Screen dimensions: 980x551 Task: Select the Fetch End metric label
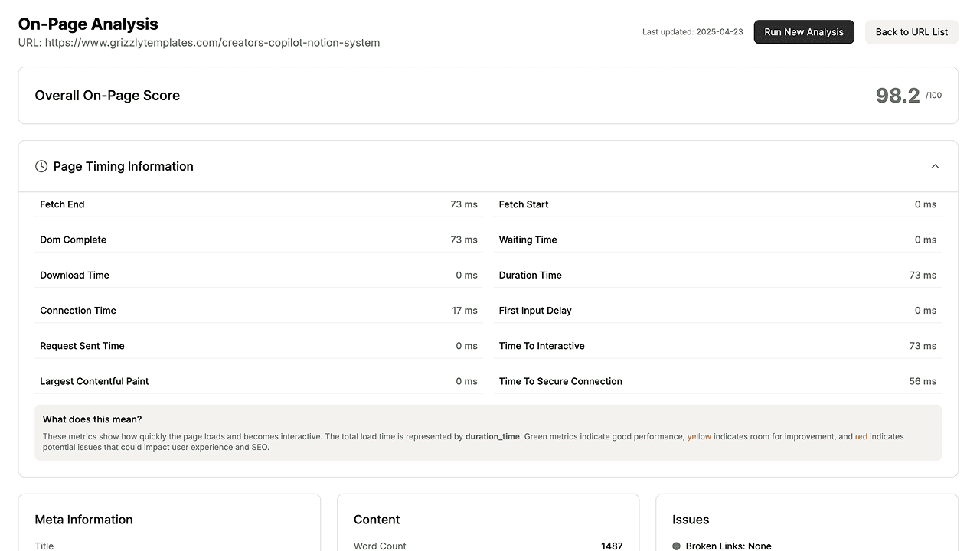point(62,204)
